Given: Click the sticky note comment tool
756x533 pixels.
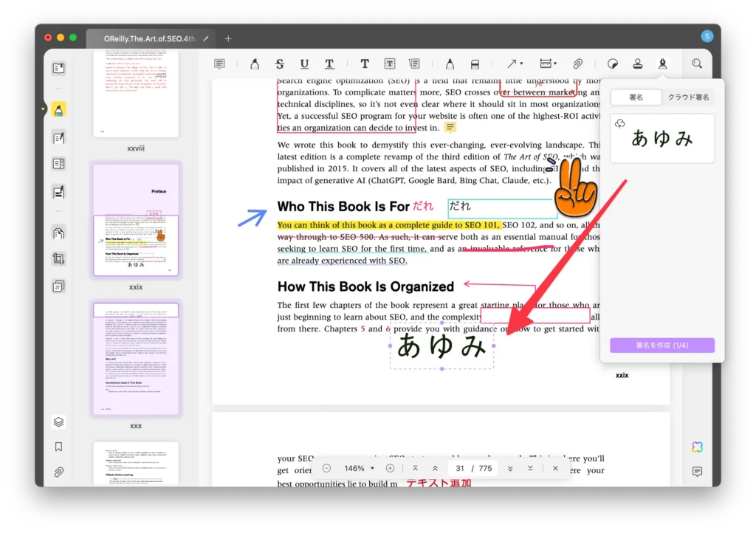Looking at the screenshot, I should pos(220,64).
